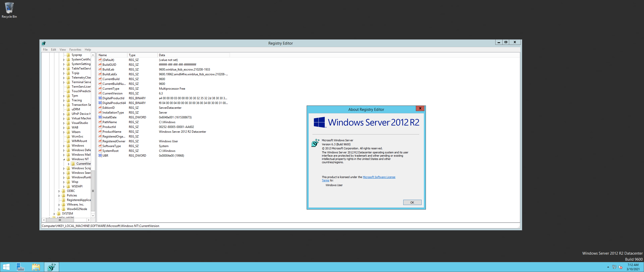Image resolution: width=644 pixels, height=272 pixels.
Task: Click the Policies folder icon
Action: pyautogui.click(x=64, y=195)
